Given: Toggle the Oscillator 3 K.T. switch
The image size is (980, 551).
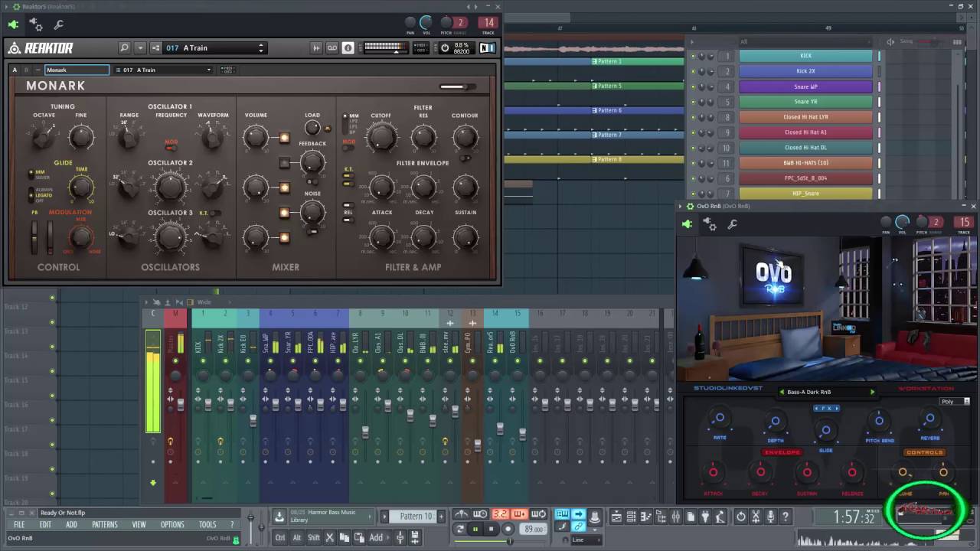Looking at the screenshot, I should click(x=215, y=213).
